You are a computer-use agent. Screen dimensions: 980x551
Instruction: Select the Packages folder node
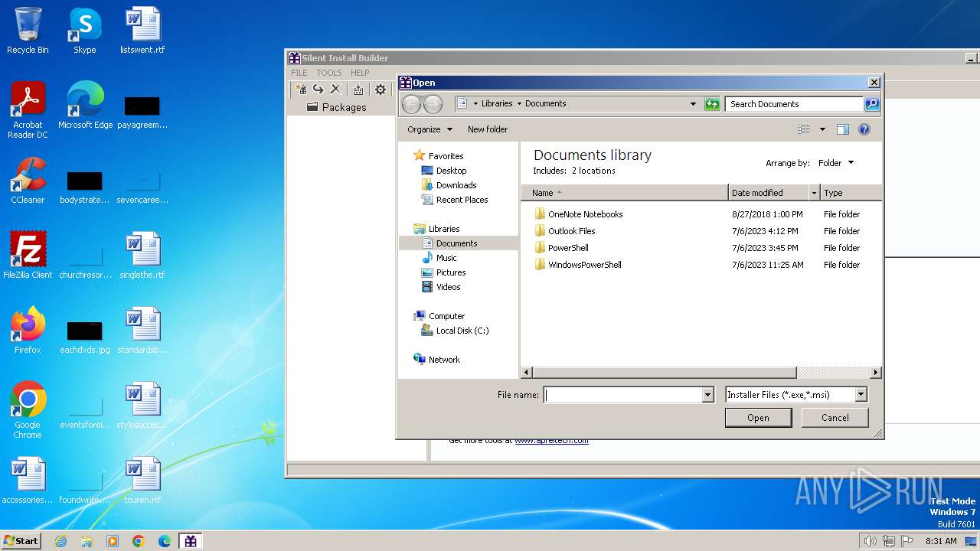337,107
